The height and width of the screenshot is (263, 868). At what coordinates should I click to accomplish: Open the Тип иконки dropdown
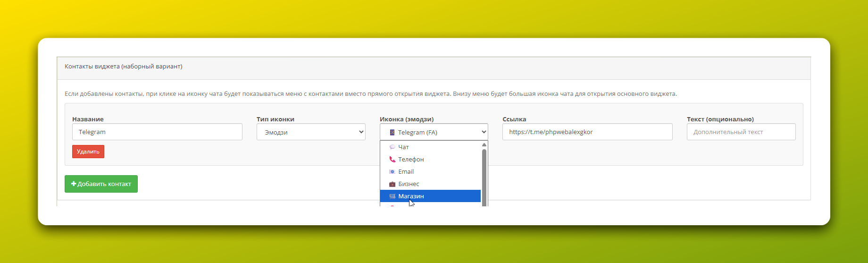click(x=311, y=132)
